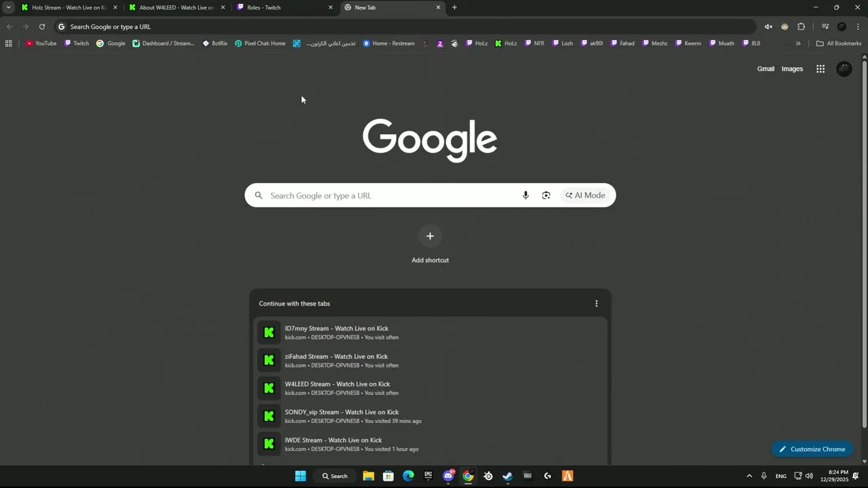Open the Images link

click(792, 68)
